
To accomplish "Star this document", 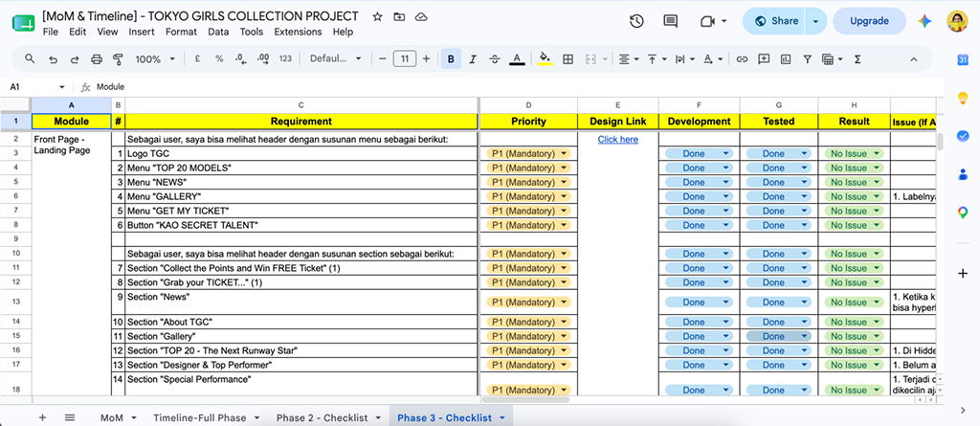I will pyautogui.click(x=377, y=17).
